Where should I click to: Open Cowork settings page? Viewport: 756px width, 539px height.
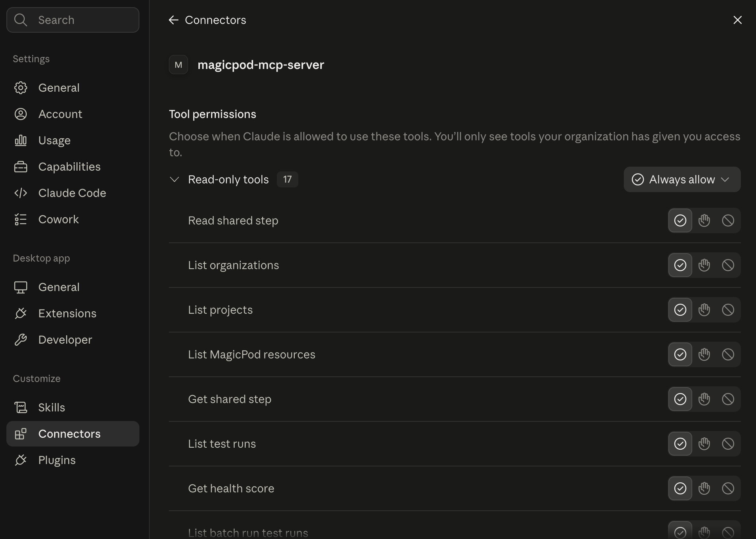pyautogui.click(x=73, y=219)
